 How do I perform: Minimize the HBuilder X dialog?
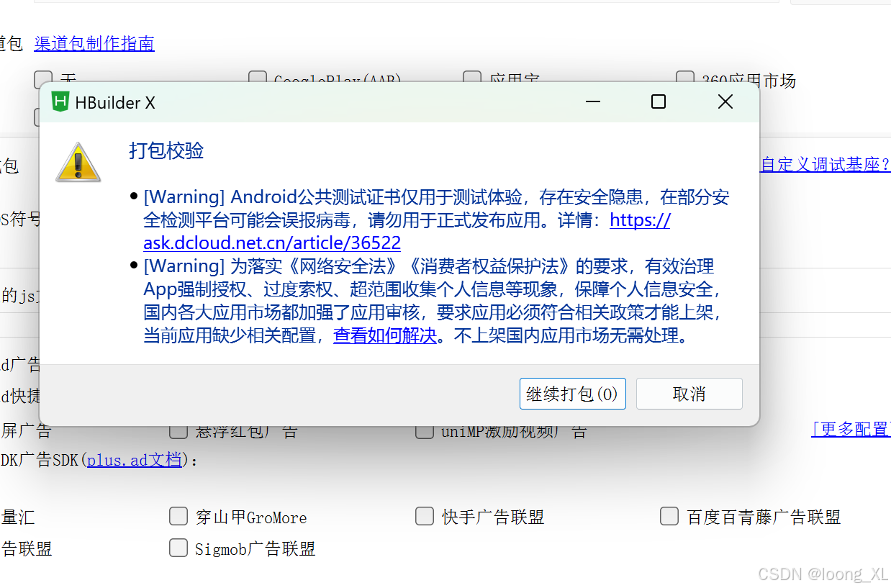tap(593, 102)
